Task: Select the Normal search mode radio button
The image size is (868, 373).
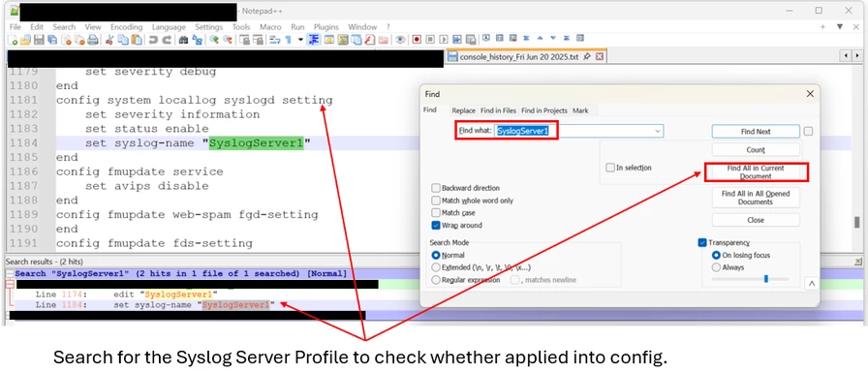Action: pyautogui.click(x=436, y=255)
